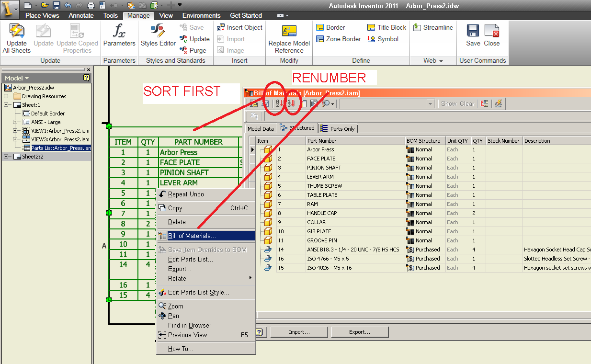Click the BOM Export to spreadsheet toolbar icon
Screen dimensions: 591x364
(253, 103)
